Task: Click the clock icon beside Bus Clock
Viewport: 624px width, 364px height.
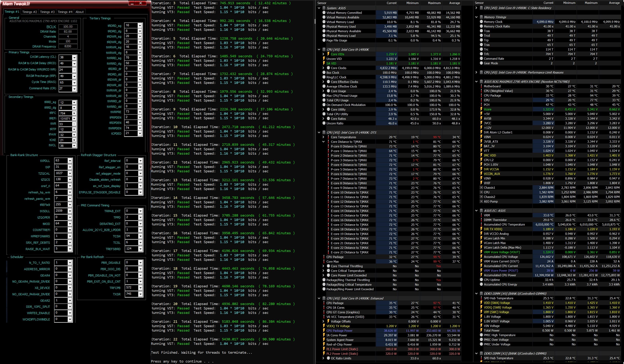Action: 324,73
